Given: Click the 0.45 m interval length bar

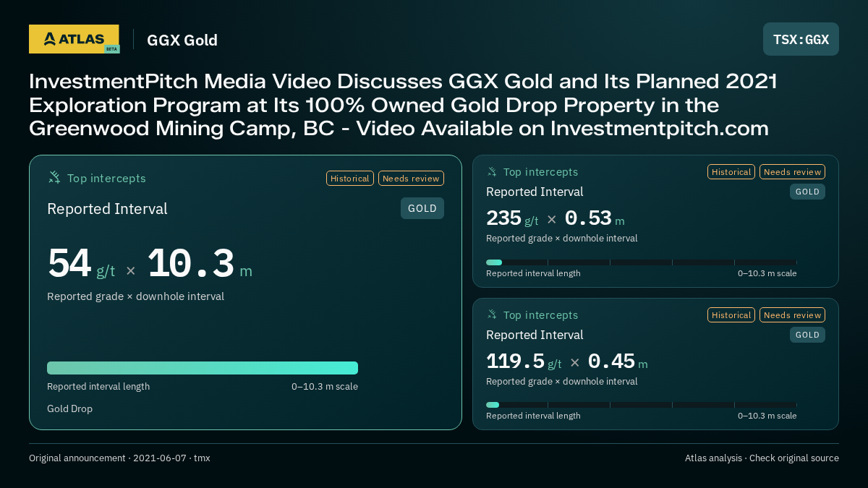Looking at the screenshot, I should [642, 405].
